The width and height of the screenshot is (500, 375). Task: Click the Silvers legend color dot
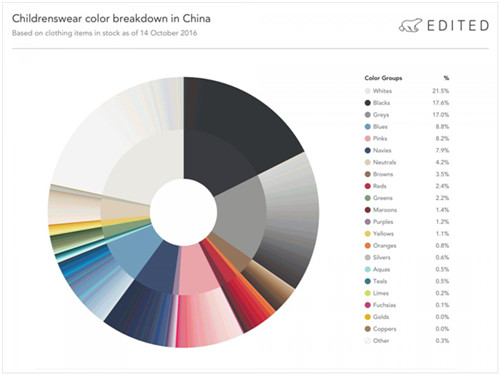point(368,257)
